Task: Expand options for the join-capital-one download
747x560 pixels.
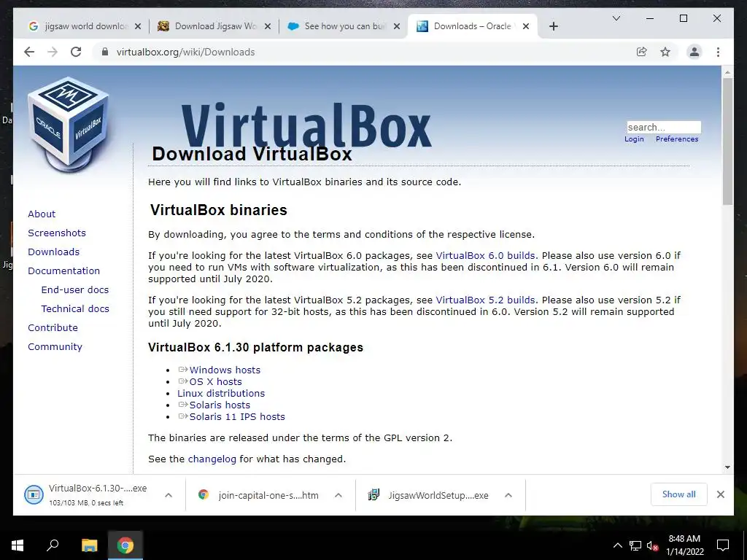Action: 338,495
